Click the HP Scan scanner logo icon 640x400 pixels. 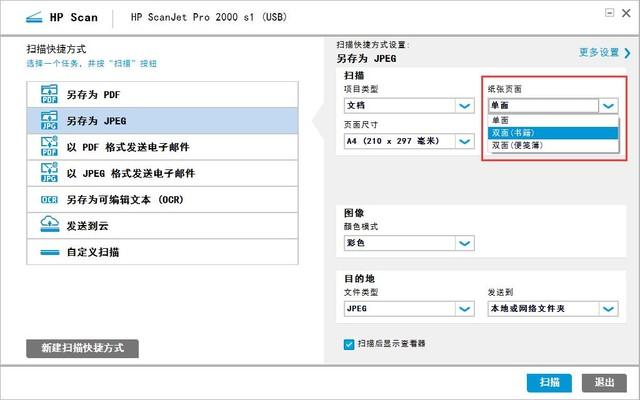(x=34, y=18)
